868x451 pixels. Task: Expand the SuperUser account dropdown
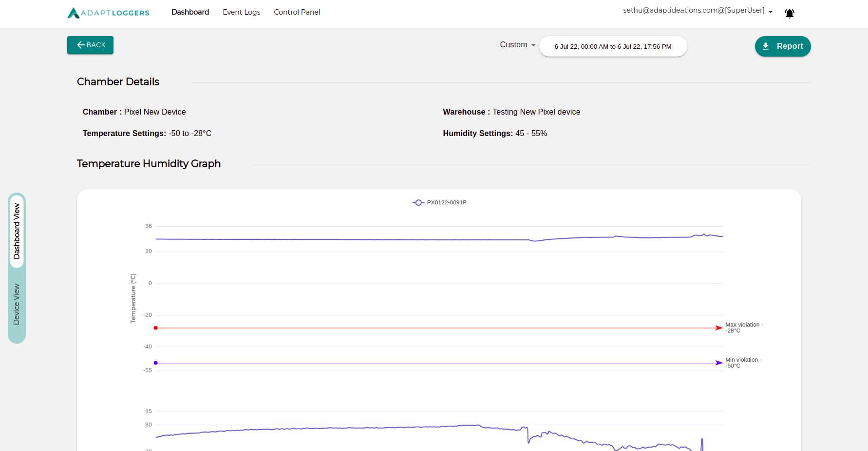click(698, 11)
